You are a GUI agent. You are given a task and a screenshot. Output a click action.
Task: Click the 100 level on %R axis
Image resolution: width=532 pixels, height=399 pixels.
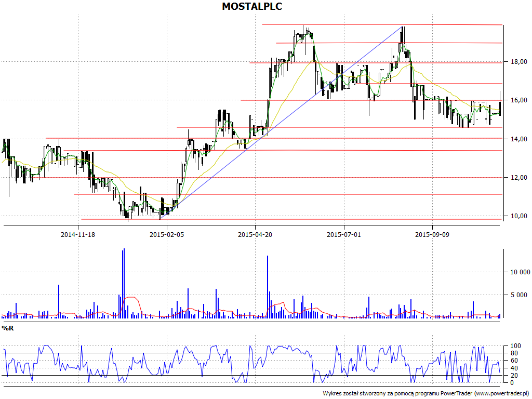click(x=515, y=346)
